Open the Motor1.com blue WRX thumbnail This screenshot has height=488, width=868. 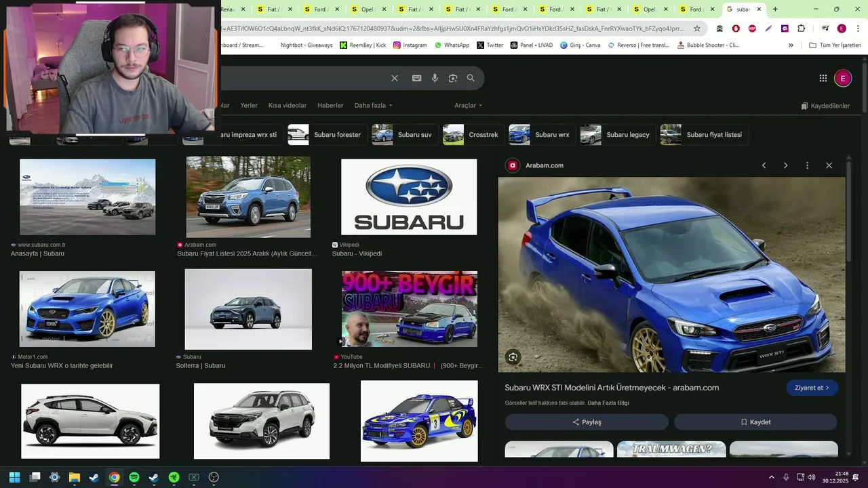pyautogui.click(x=87, y=309)
